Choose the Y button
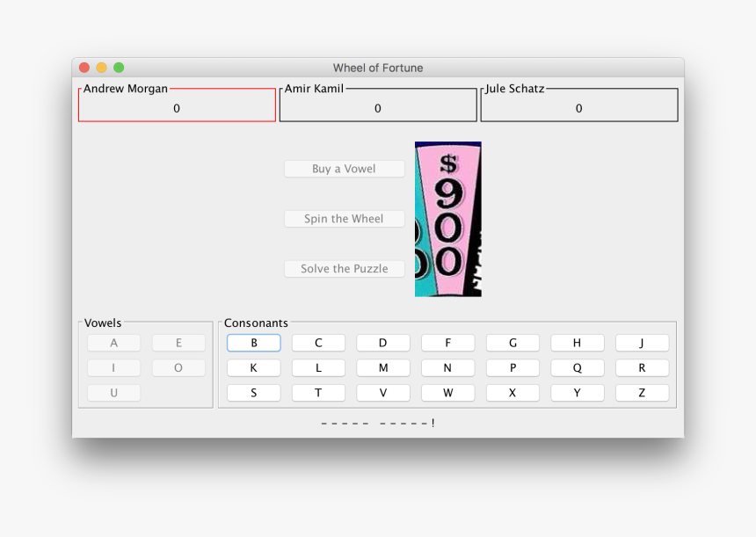This screenshot has height=537, width=756. [578, 393]
